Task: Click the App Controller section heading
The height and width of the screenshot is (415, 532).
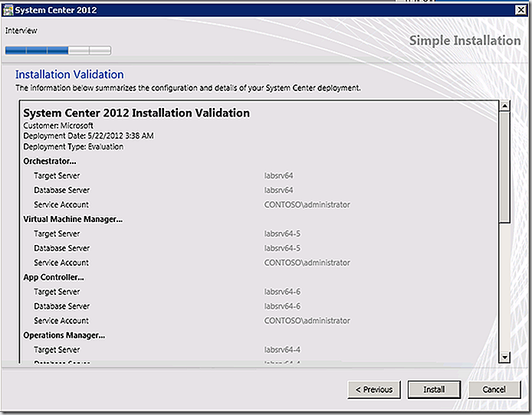Action: (x=54, y=277)
